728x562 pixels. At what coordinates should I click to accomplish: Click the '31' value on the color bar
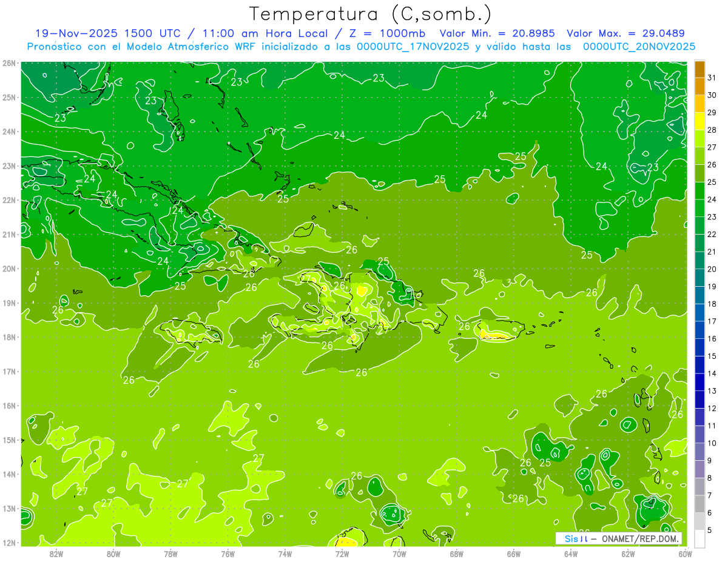tap(712, 78)
